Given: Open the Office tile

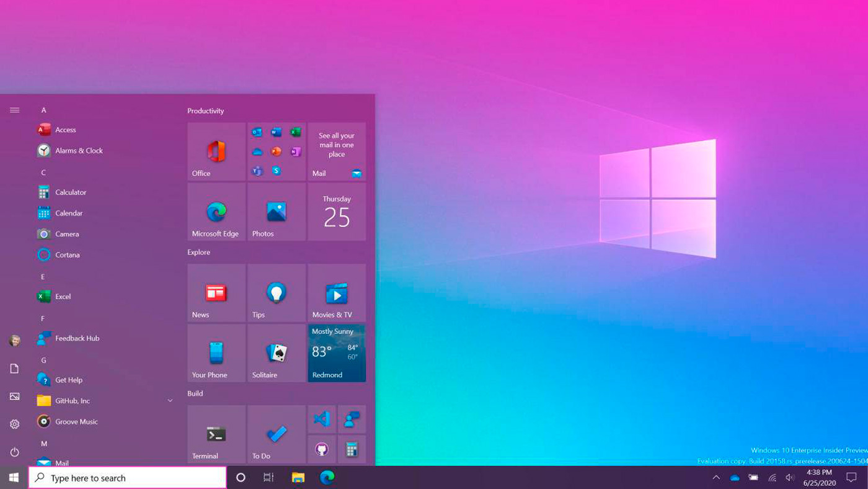Looking at the screenshot, I should coord(216,151).
